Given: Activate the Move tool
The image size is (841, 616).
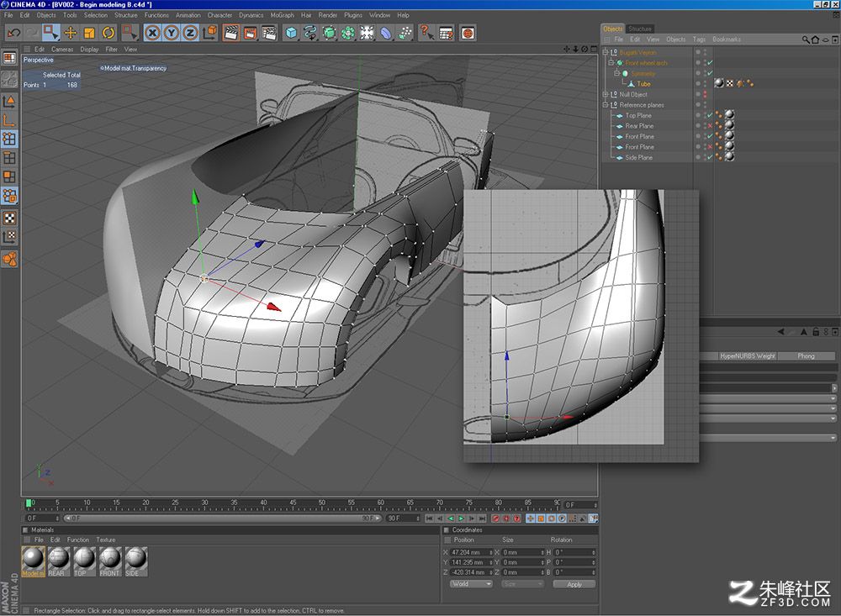Looking at the screenshot, I should coord(71,34).
